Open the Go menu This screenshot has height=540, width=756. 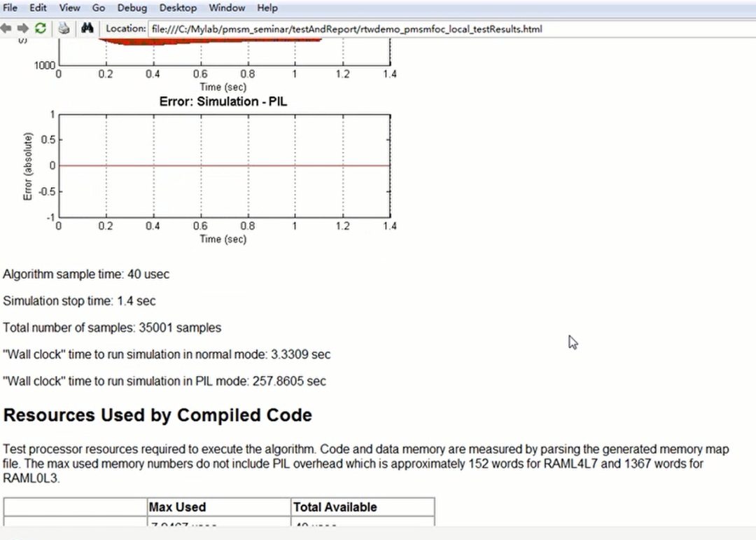[x=99, y=8]
